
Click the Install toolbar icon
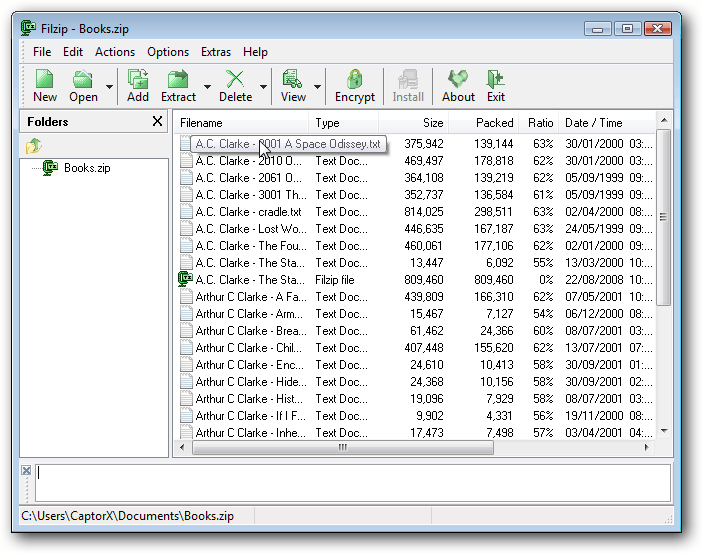pyautogui.click(x=407, y=79)
